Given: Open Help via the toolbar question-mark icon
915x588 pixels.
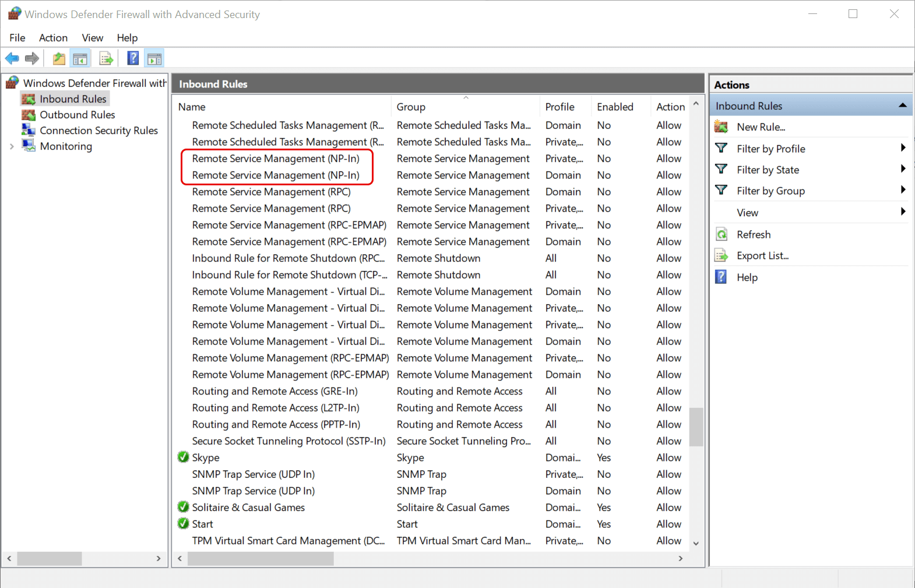Looking at the screenshot, I should click(x=133, y=58).
